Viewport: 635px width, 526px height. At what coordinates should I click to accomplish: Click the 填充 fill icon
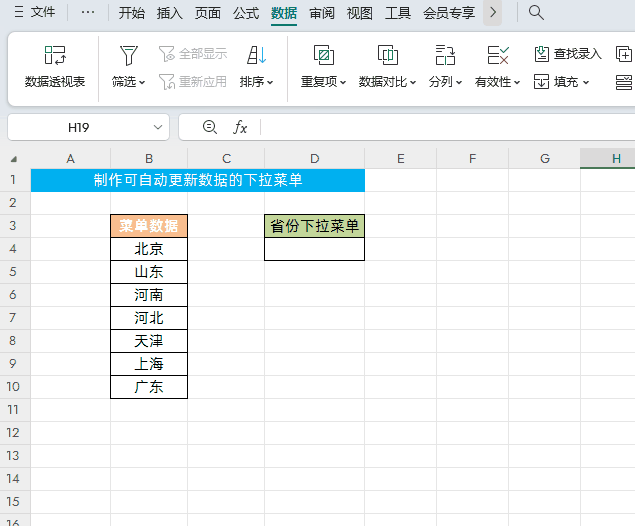point(541,82)
